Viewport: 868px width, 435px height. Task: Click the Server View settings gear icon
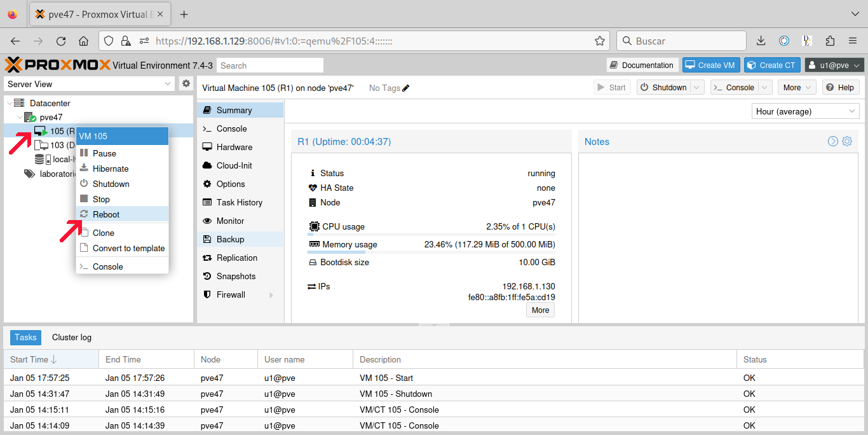[x=186, y=83]
